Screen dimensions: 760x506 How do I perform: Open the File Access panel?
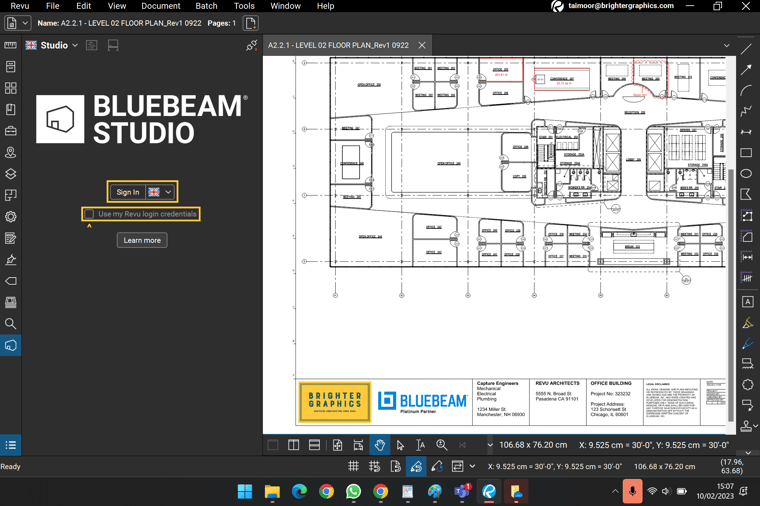click(x=10, y=66)
